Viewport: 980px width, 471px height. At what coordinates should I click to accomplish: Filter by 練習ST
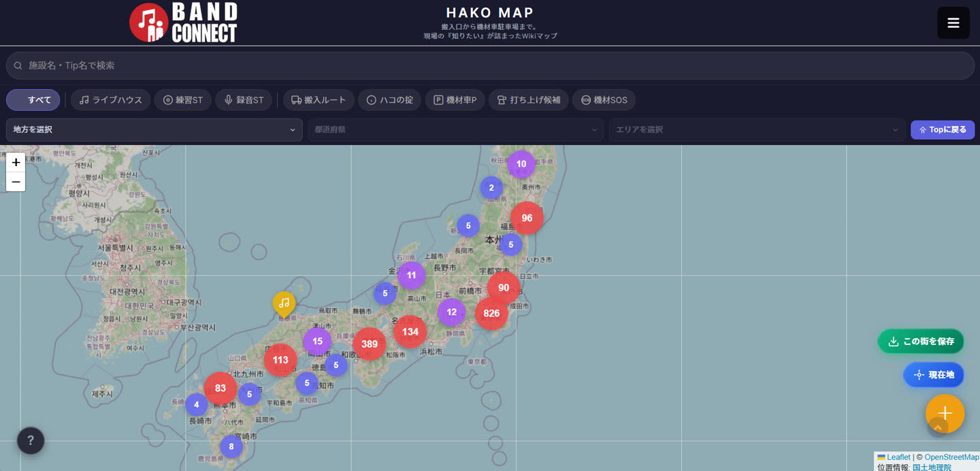[x=183, y=100]
